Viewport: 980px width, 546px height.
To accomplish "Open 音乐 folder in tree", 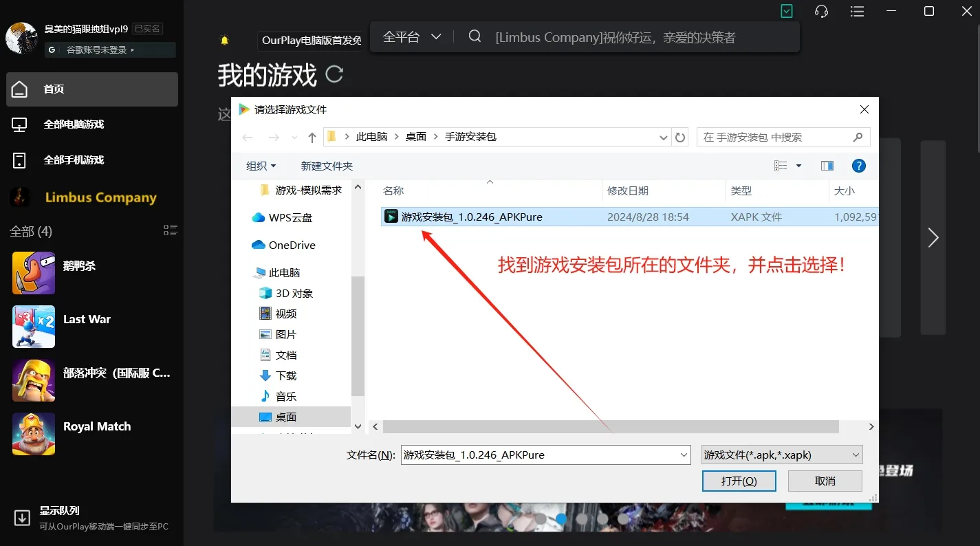I will pos(278,396).
